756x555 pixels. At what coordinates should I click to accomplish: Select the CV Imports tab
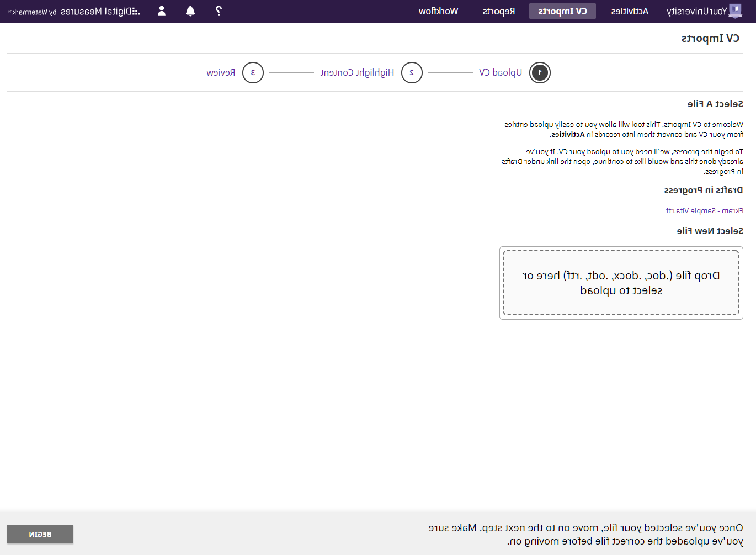click(562, 11)
